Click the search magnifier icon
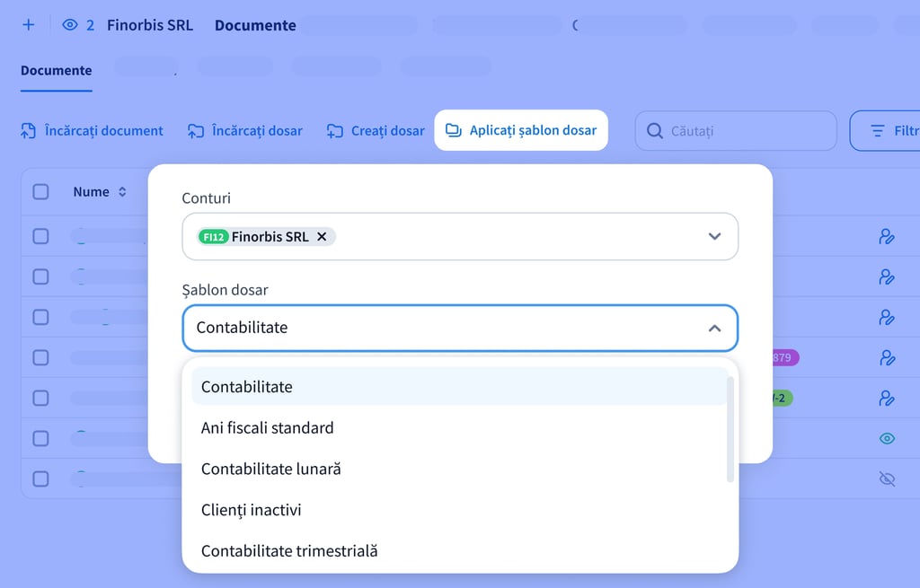Viewport: 920px width, 588px height. (x=655, y=131)
